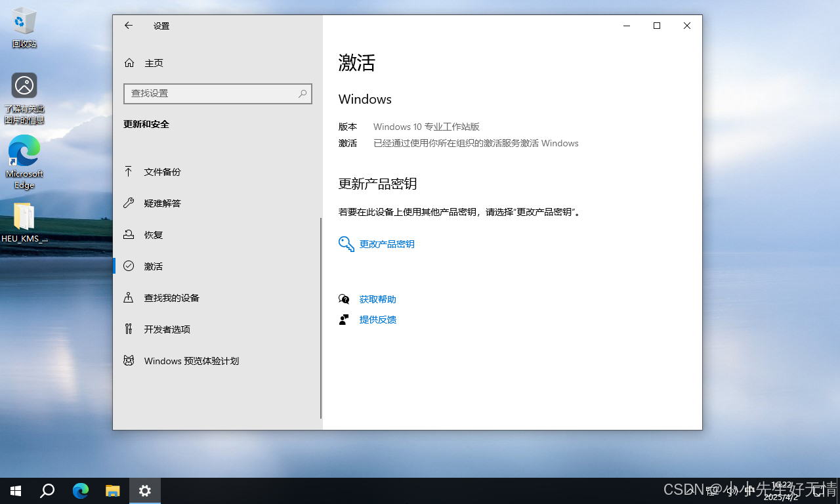Click the search magnifier in 查找设置 box
840x504 pixels.
303,94
